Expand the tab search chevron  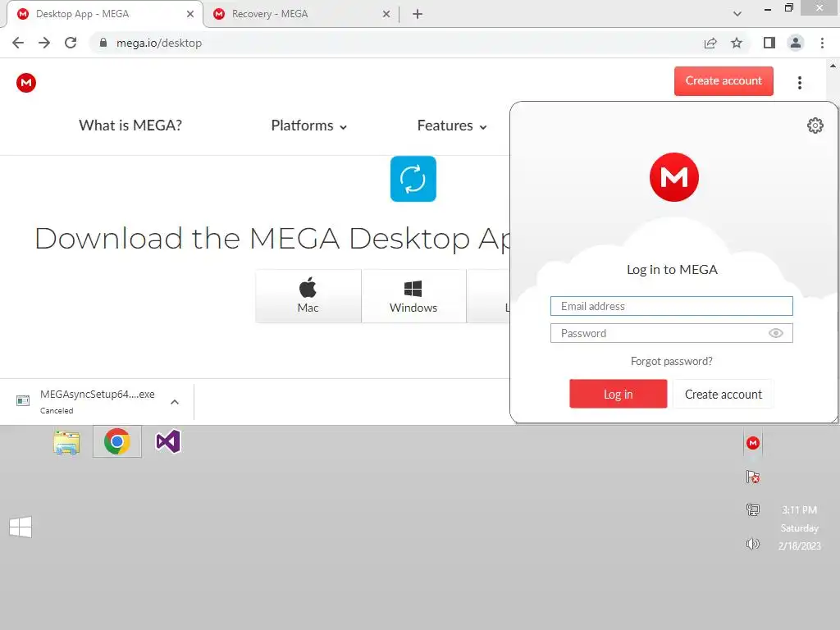pyautogui.click(x=737, y=14)
